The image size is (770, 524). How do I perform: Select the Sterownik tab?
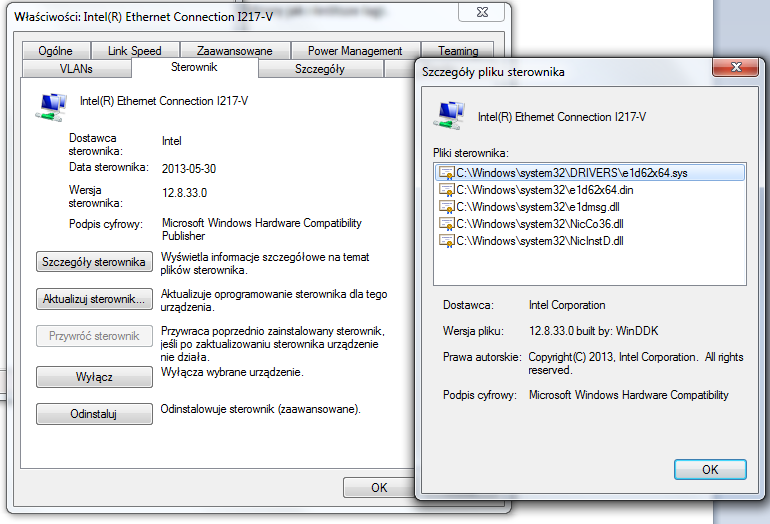[194, 67]
